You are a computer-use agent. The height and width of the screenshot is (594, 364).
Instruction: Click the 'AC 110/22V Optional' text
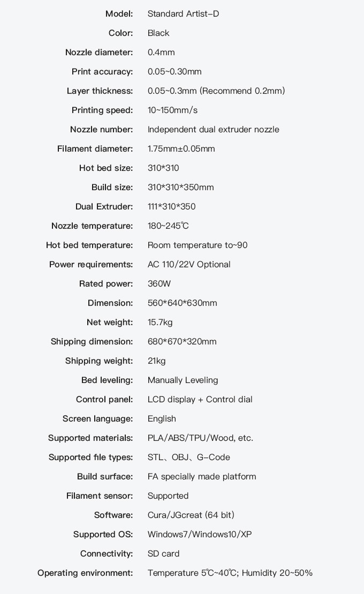coord(189,265)
